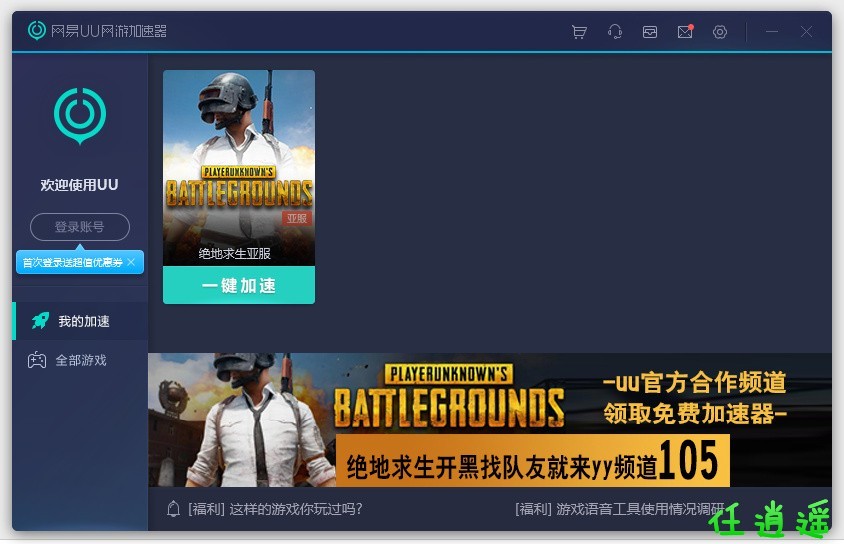The image size is (844, 544).
Task: Open the shopping cart icon
Action: (579, 32)
